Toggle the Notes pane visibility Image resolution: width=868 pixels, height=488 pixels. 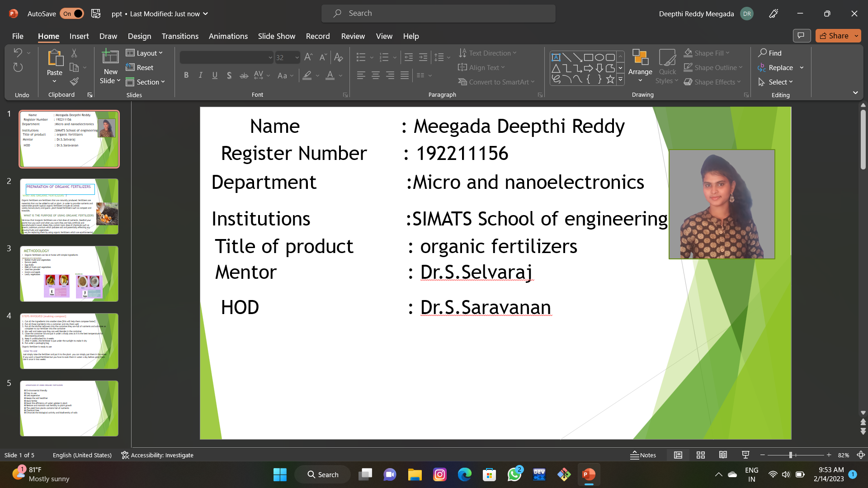(643, 455)
